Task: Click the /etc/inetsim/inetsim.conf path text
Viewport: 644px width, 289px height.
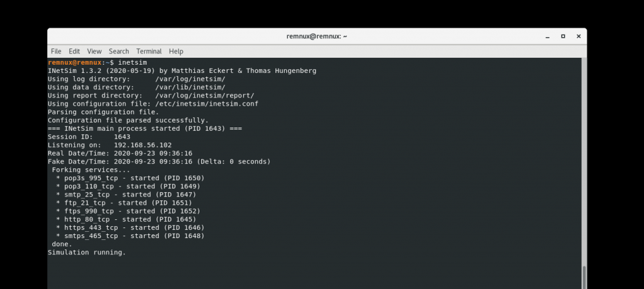Action: click(x=206, y=104)
